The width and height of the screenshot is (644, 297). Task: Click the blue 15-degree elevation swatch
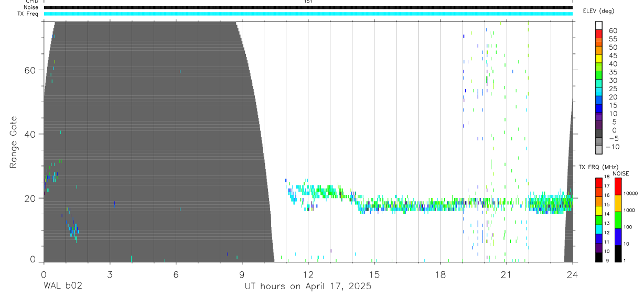599,109
